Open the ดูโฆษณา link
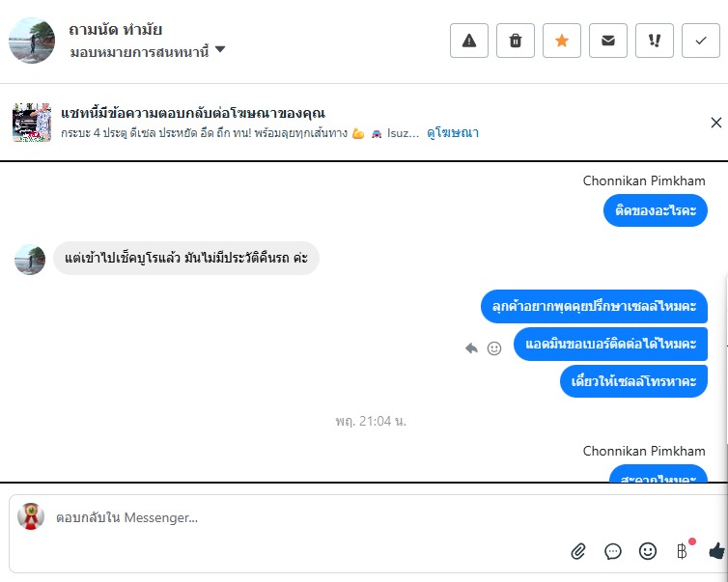Screen dimensions: 728x582 pyautogui.click(x=453, y=133)
